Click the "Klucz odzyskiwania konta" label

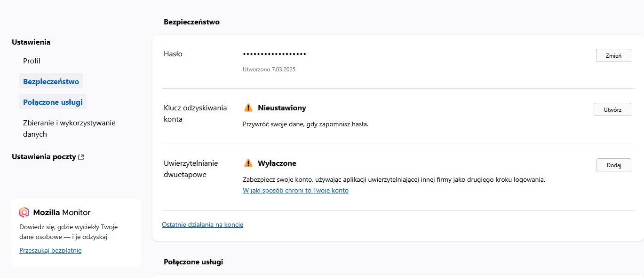pos(195,113)
